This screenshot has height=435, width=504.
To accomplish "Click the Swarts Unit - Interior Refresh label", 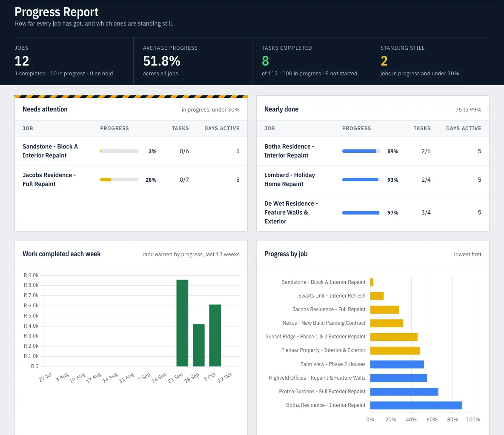I will (x=332, y=296).
